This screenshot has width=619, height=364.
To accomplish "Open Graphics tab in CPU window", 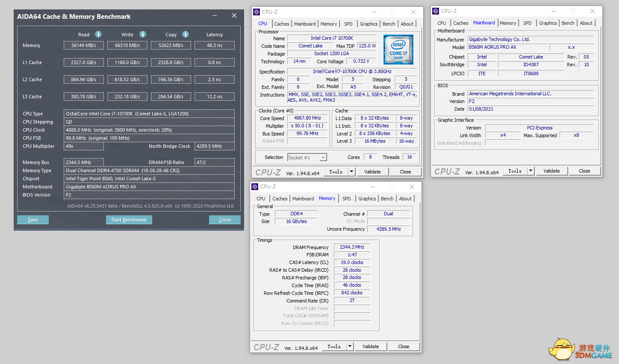I will click(369, 24).
